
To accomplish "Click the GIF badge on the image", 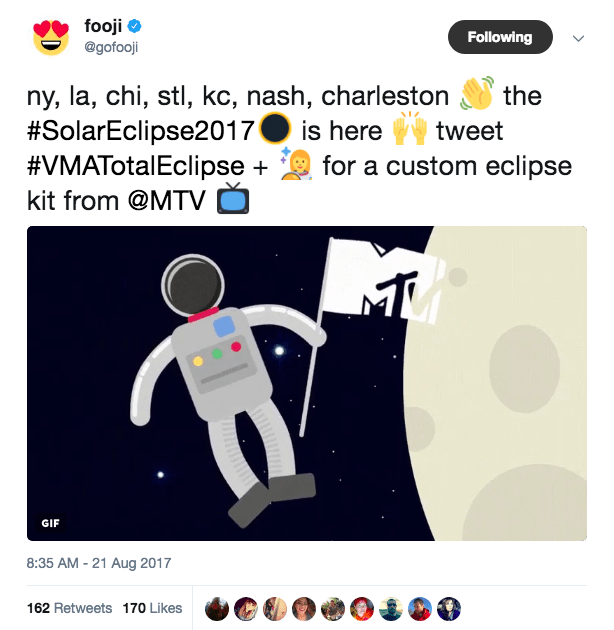I will pyautogui.click(x=51, y=522).
